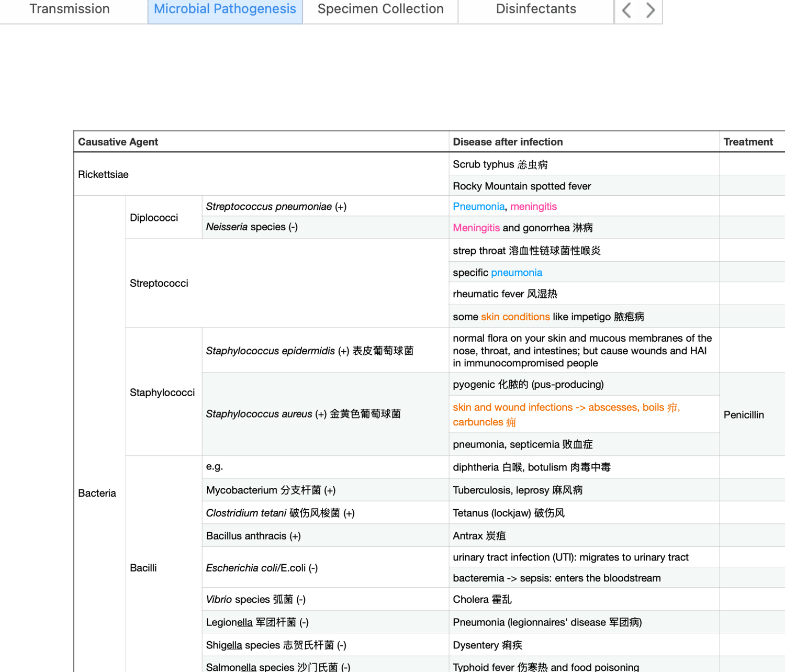Click pink Meningitis before 'and gonorrhea'

pos(476,228)
